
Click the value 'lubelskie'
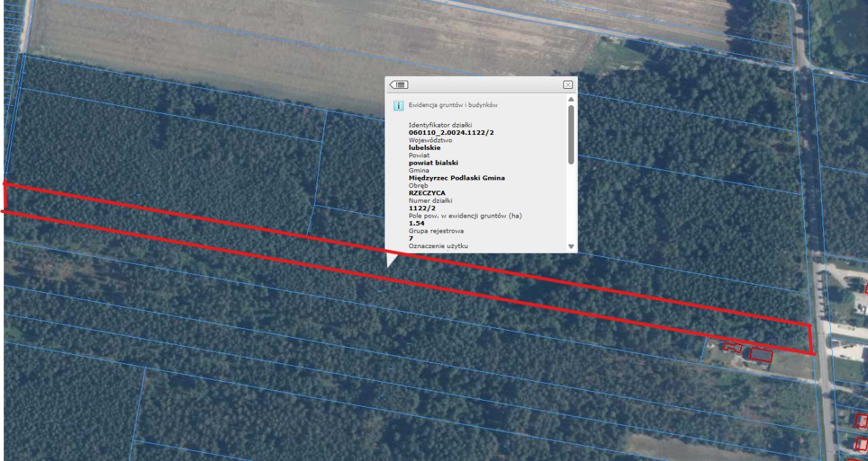[425, 147]
